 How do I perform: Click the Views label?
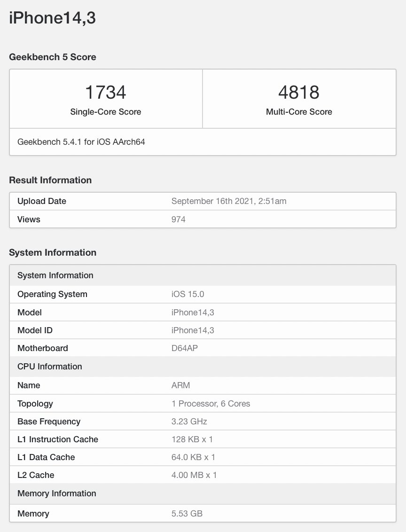coord(29,219)
